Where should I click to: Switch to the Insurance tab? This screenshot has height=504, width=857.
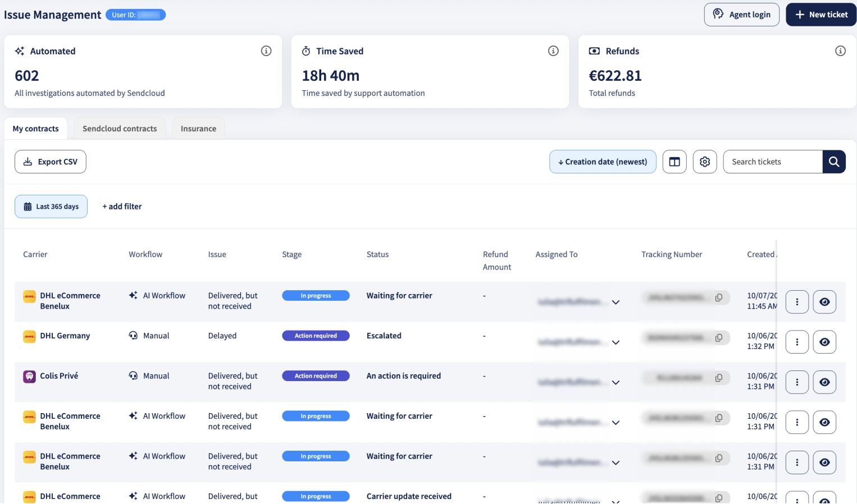point(198,129)
